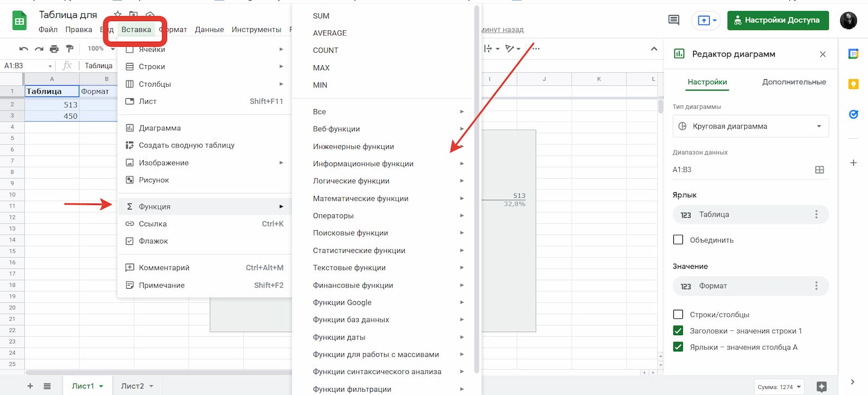Open the Сумма: 1274 dropdown

[779, 387]
